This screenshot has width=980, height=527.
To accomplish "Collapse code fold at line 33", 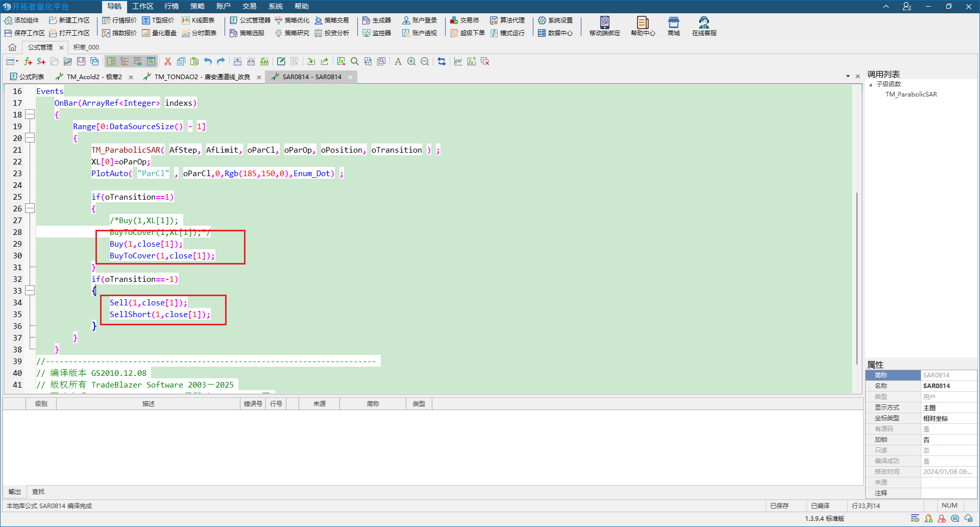I will coord(30,291).
